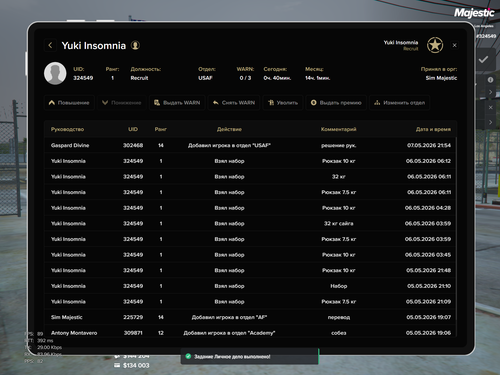Click the small X icon on the right side panel
The width and height of the screenshot is (500, 375).
click(x=490, y=107)
